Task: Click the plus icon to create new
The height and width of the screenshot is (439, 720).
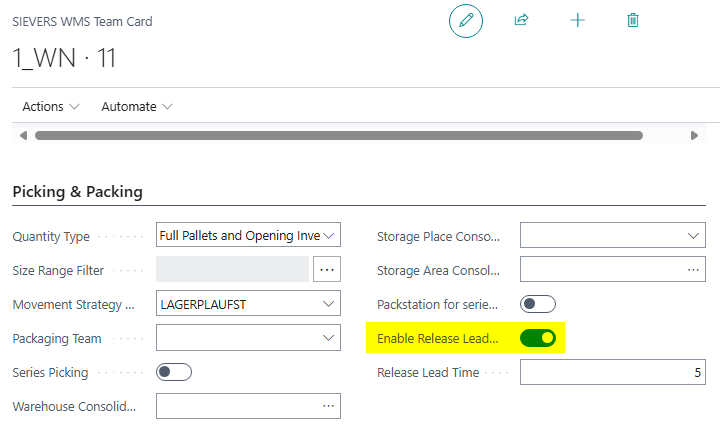Action: 577,20
